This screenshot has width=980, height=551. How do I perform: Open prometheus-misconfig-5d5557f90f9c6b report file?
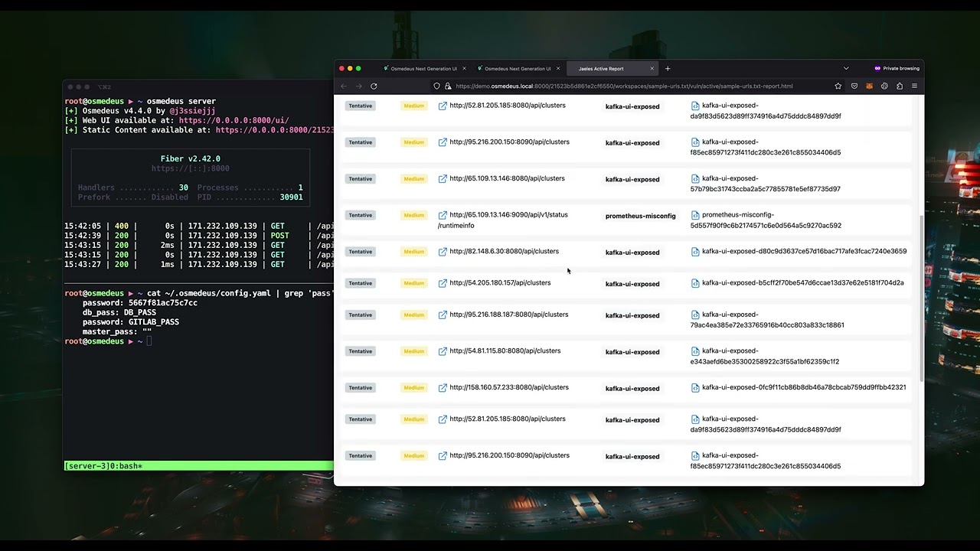pos(766,220)
